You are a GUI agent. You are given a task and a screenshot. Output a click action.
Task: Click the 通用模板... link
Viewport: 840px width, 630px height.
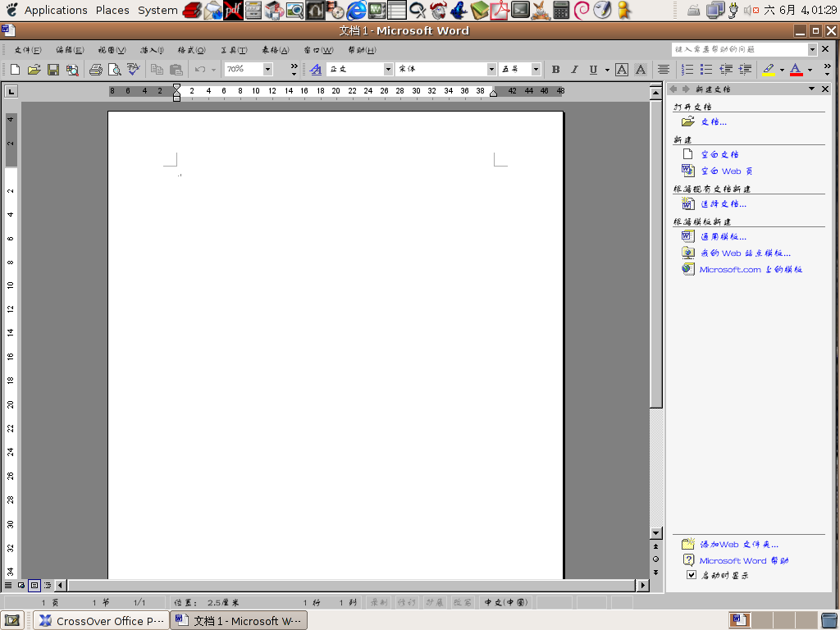click(x=724, y=236)
